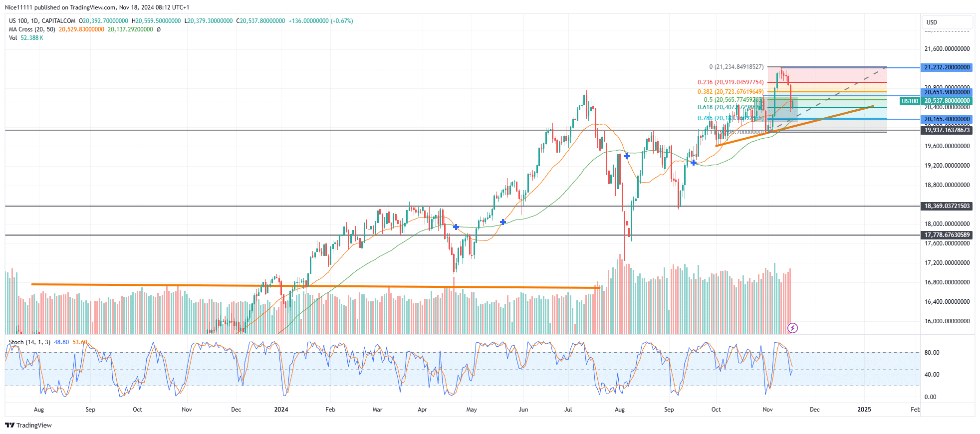Select the cyan Fibonacci 0.786 level label
Image resolution: width=980 pixels, height=434 pixels.
click(731, 118)
